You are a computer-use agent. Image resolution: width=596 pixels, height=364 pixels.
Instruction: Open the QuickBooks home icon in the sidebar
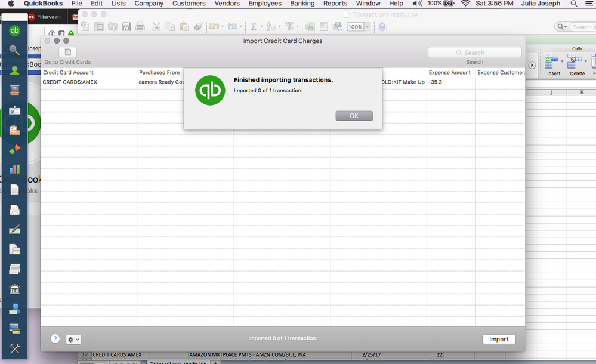click(x=14, y=30)
